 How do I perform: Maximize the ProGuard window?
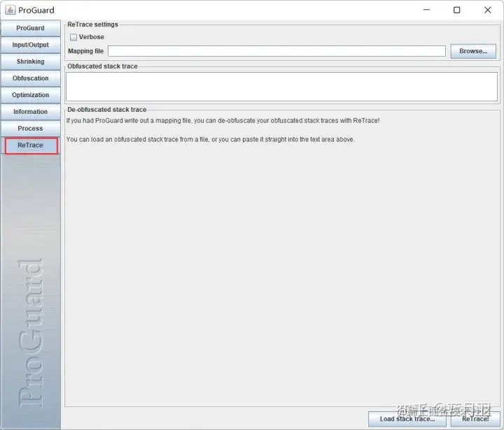click(456, 10)
